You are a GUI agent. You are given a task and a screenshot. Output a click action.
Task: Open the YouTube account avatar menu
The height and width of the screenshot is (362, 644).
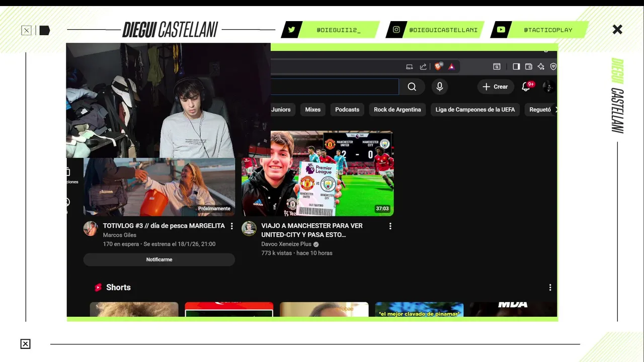(x=549, y=87)
